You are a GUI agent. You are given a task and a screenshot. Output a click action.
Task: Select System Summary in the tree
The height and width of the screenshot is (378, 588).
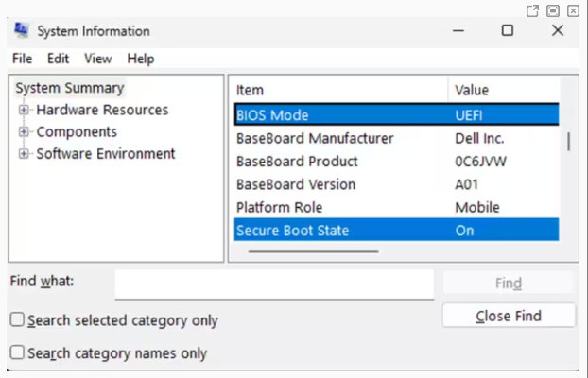point(69,88)
